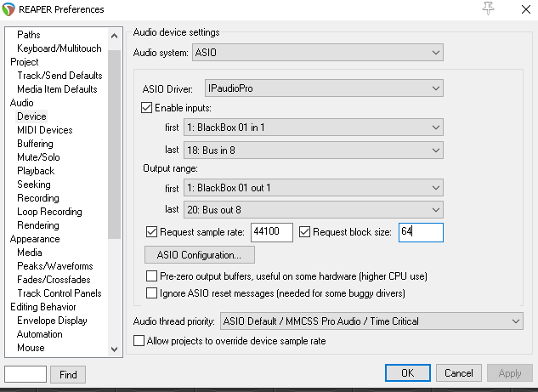The image size is (538, 392).
Task: Enable Pre-zero output buffers option
Action: point(151,276)
